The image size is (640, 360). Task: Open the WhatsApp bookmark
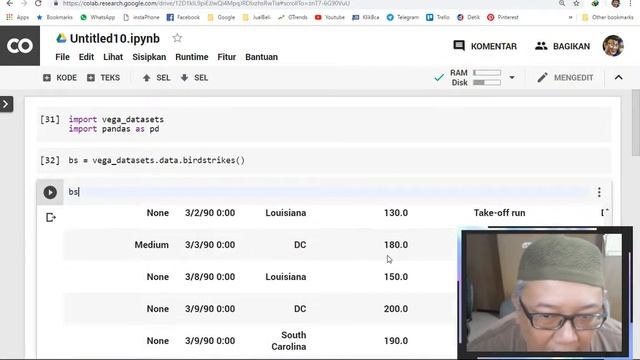click(98, 17)
